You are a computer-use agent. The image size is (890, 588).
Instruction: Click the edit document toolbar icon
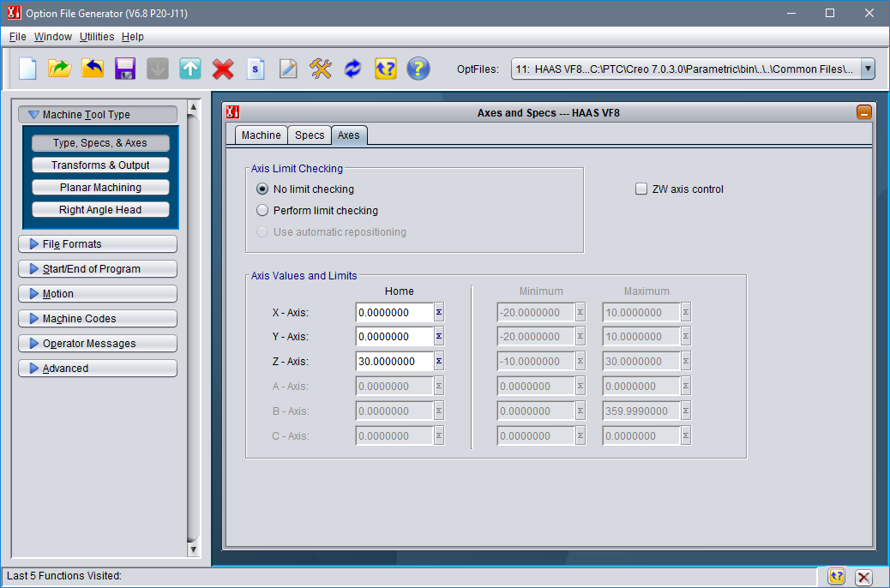pos(287,69)
